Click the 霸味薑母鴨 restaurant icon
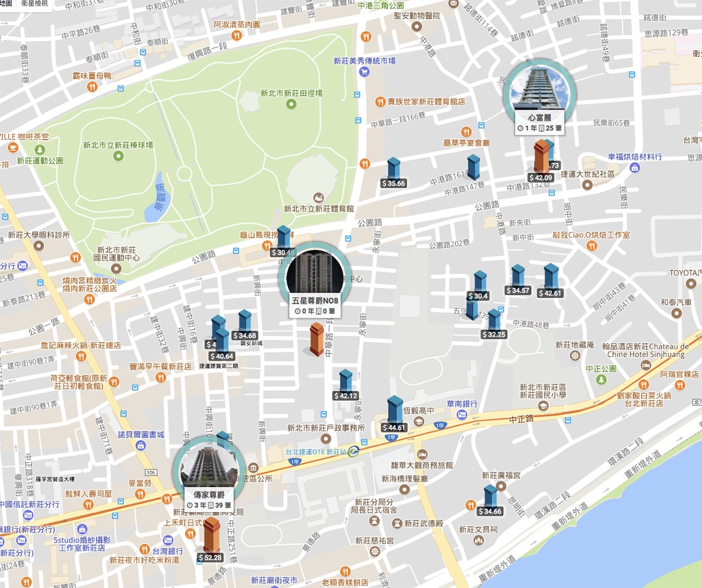 point(92,87)
